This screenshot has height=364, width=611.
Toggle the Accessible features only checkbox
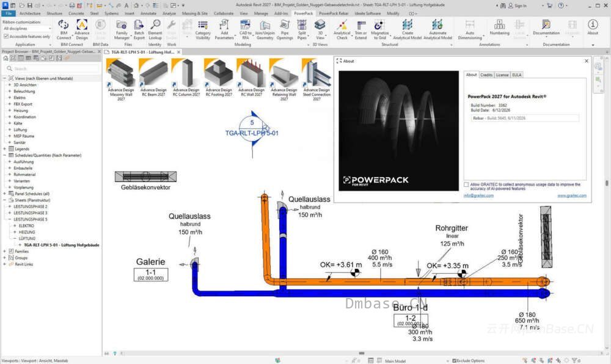click(6, 36)
